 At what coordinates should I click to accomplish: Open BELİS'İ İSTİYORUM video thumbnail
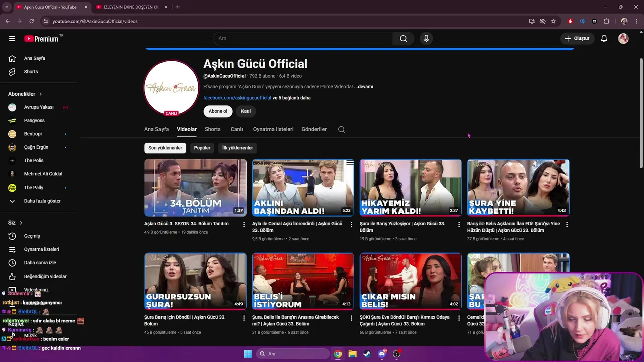pos(303,281)
